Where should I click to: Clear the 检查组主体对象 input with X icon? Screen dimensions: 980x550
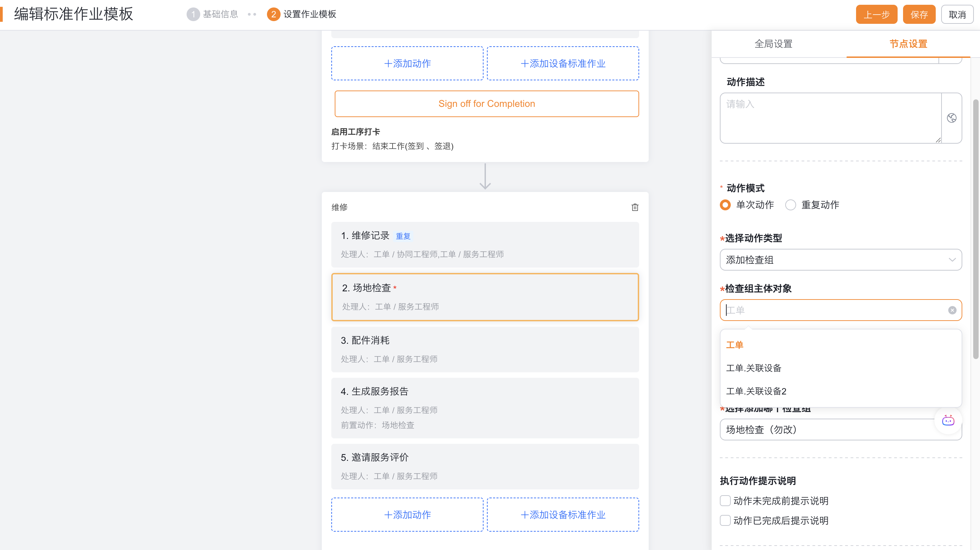[x=952, y=310]
